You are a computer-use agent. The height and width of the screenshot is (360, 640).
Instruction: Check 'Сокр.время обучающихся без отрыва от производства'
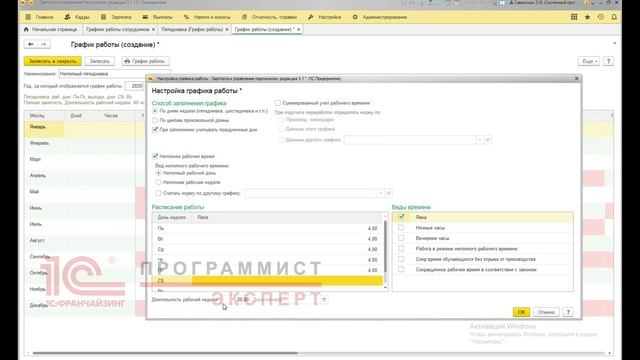click(401, 259)
